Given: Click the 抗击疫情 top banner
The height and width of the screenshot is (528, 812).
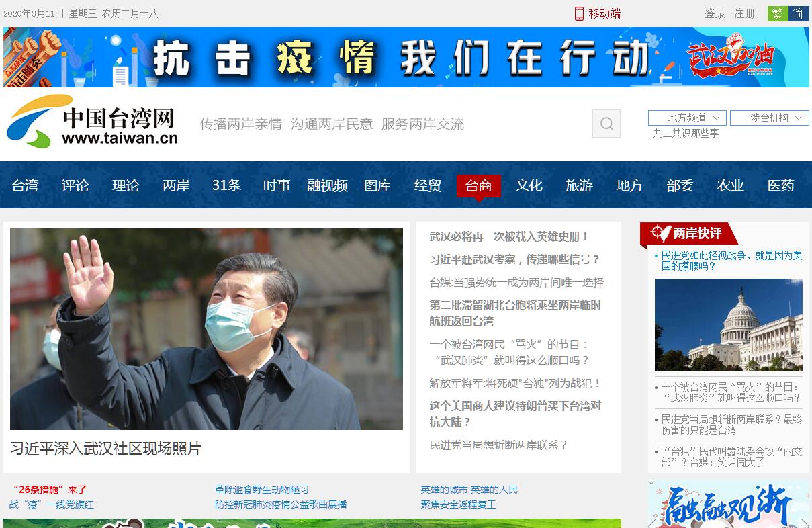Looking at the screenshot, I should tap(406, 57).
